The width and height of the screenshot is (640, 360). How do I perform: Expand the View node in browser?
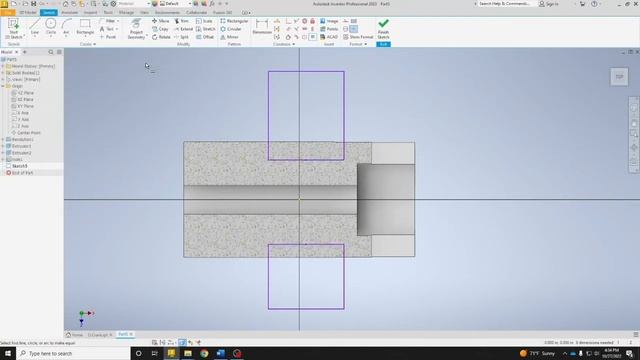click(3, 79)
